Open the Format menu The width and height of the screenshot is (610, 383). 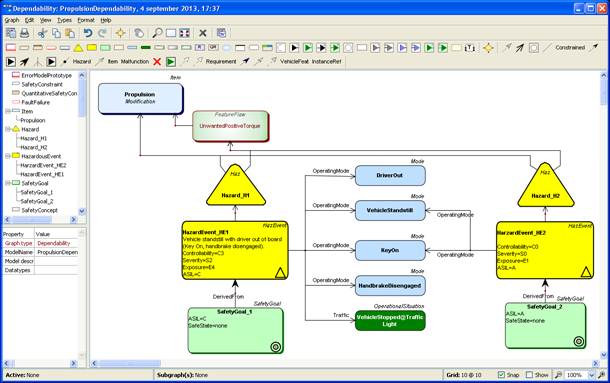point(86,20)
